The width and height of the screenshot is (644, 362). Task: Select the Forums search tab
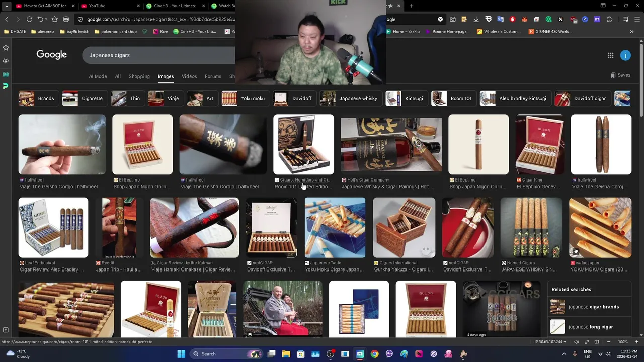click(213, 76)
